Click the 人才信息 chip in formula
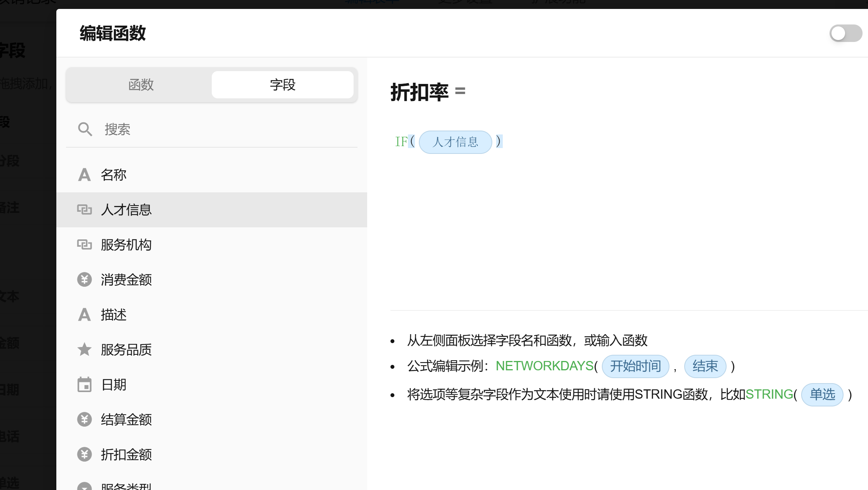The width and height of the screenshot is (868, 490). tap(455, 142)
